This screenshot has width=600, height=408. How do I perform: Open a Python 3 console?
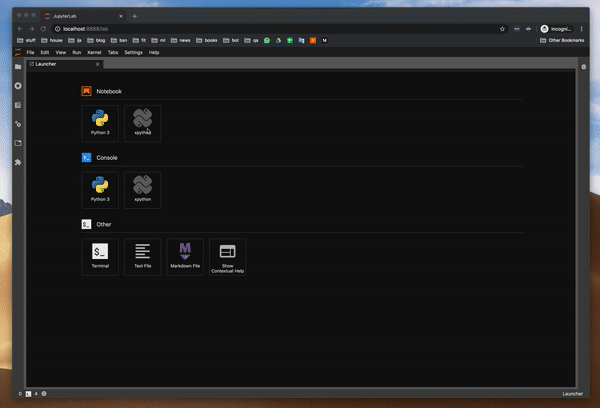click(x=100, y=190)
